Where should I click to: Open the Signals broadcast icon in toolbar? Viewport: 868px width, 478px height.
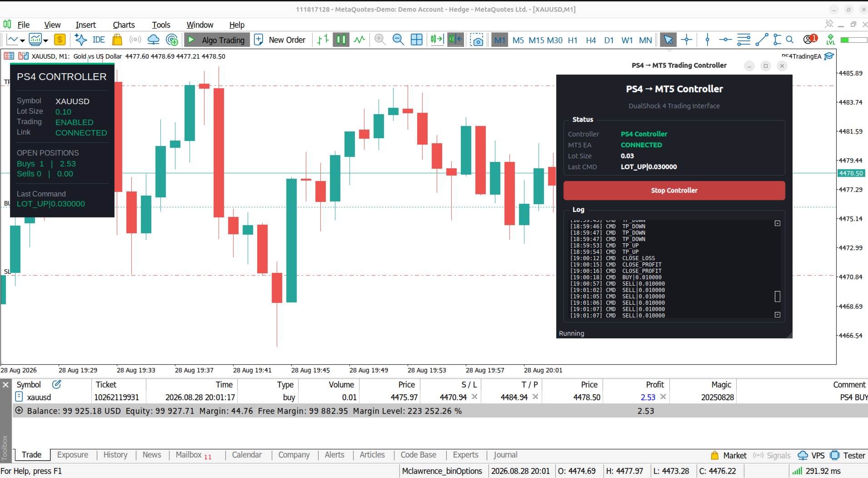click(x=135, y=40)
